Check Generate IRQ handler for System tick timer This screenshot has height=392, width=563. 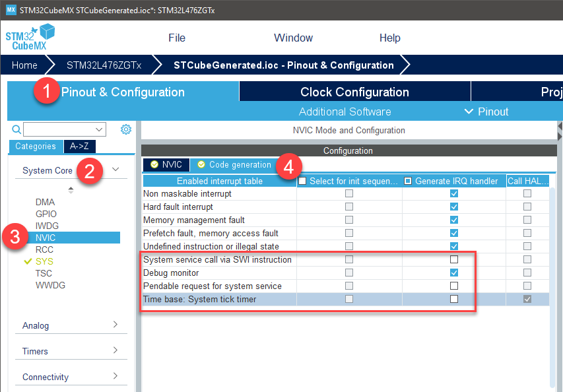click(454, 299)
